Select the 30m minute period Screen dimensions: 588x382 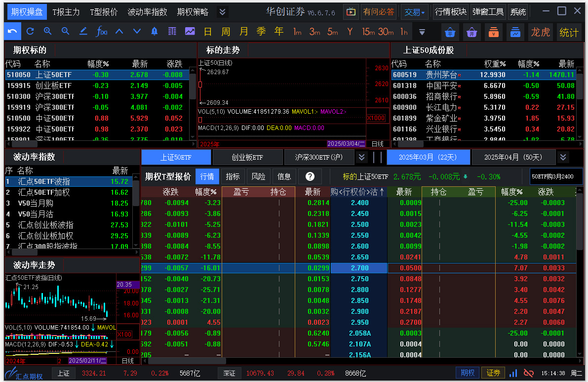pyautogui.click(x=386, y=32)
